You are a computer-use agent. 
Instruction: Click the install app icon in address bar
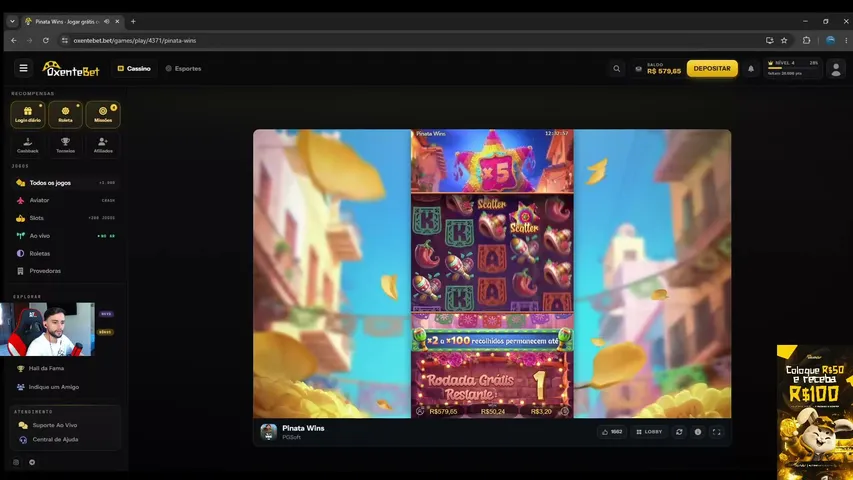click(x=769, y=40)
